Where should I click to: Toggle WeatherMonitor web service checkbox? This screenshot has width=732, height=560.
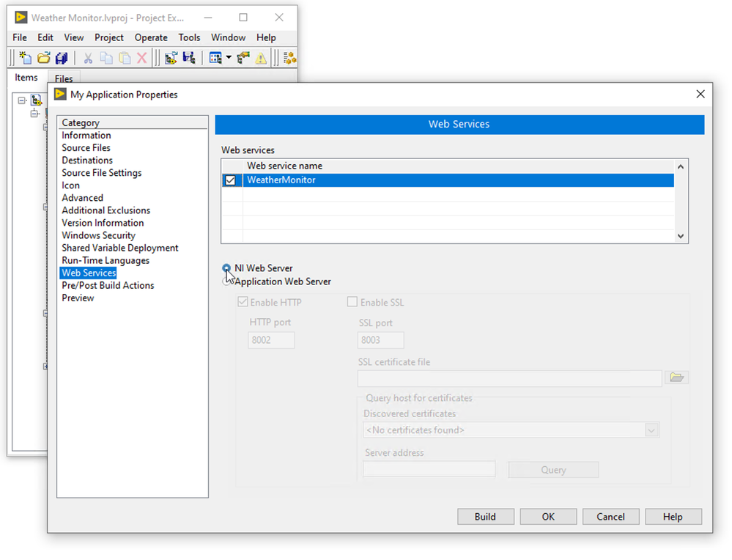click(230, 180)
